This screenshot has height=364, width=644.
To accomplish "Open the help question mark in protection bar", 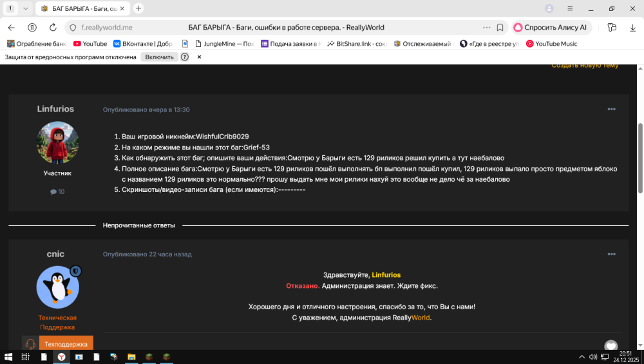I will pos(185,57).
